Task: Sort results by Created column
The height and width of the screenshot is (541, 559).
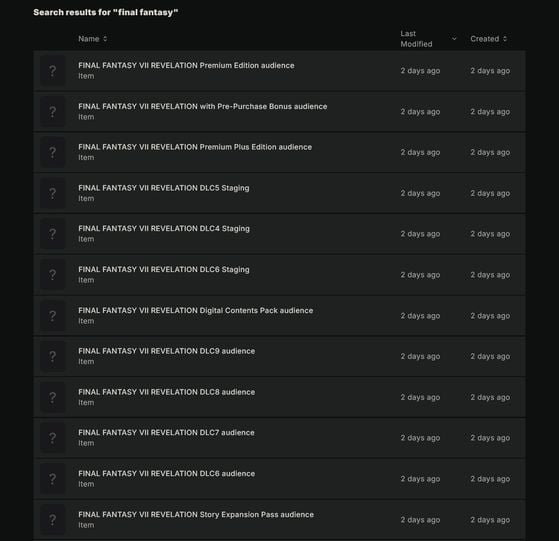Action: [x=488, y=39]
